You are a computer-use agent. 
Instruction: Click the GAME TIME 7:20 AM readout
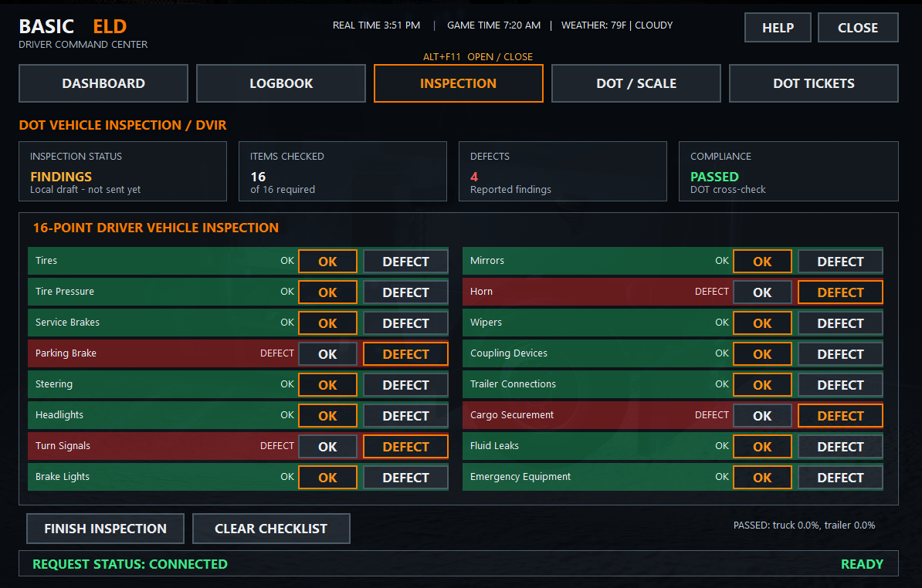(x=494, y=25)
